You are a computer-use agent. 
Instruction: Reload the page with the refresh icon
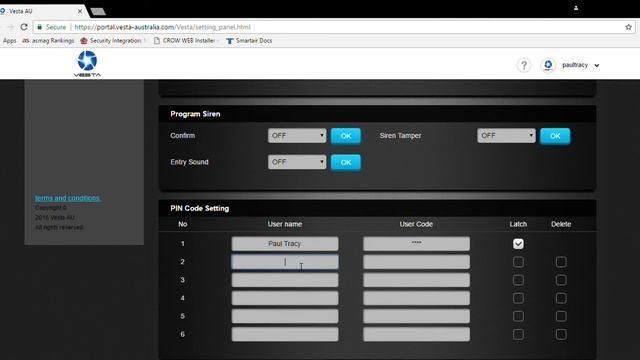pyautogui.click(x=24, y=27)
